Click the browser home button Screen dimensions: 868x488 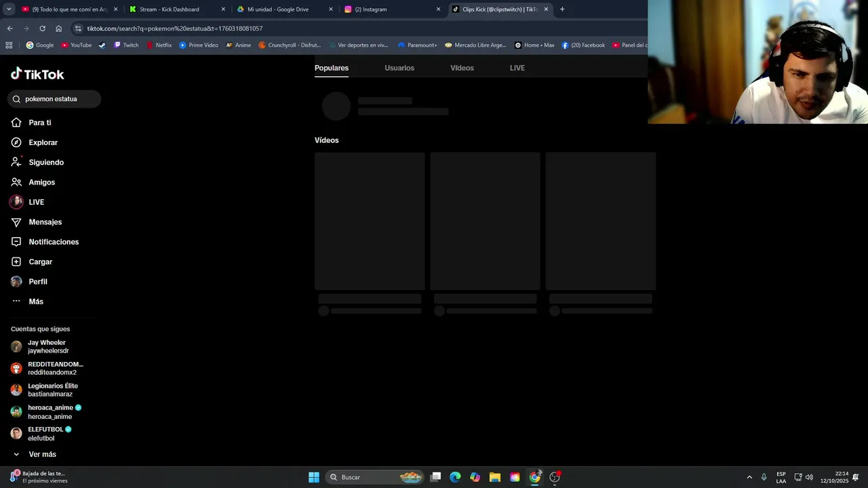pos(58,28)
